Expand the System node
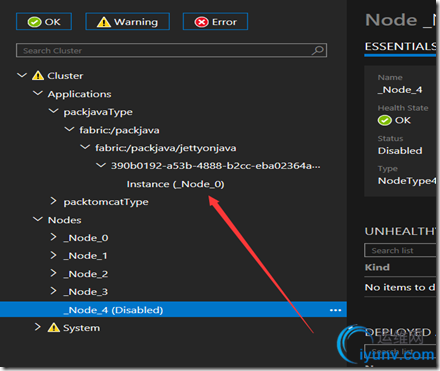Viewport: 440px width, 371px height. [38, 327]
